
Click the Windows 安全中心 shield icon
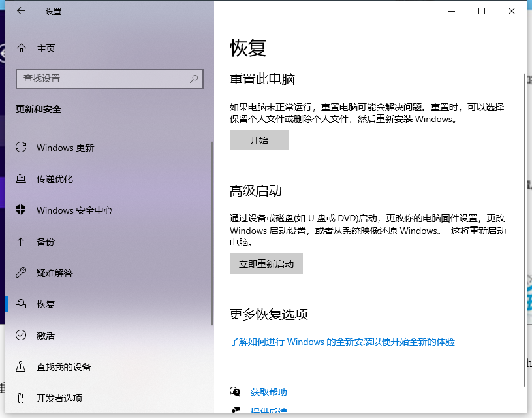point(22,210)
